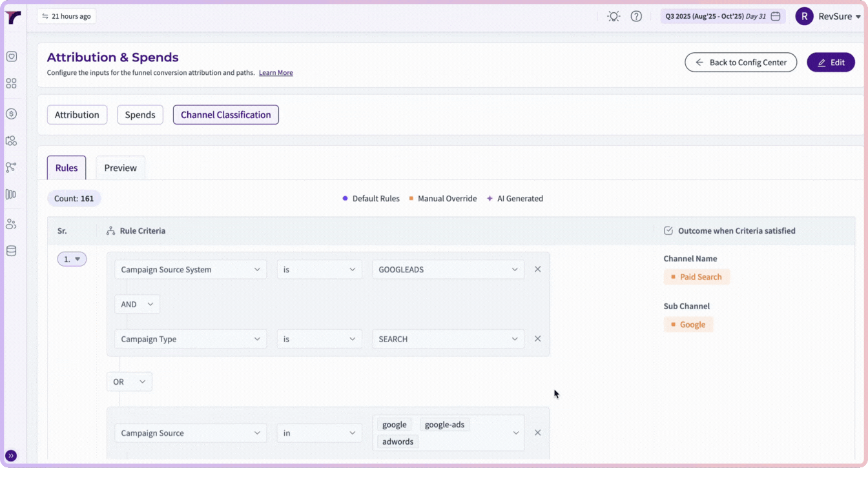Open the dashboard grid sidebar icon
The image size is (868, 488).
click(11, 84)
